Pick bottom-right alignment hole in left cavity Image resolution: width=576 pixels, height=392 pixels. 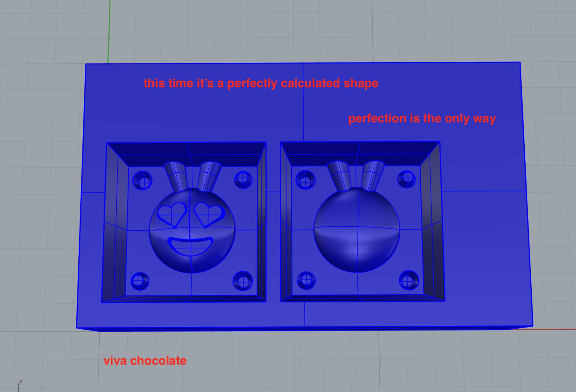point(243,281)
